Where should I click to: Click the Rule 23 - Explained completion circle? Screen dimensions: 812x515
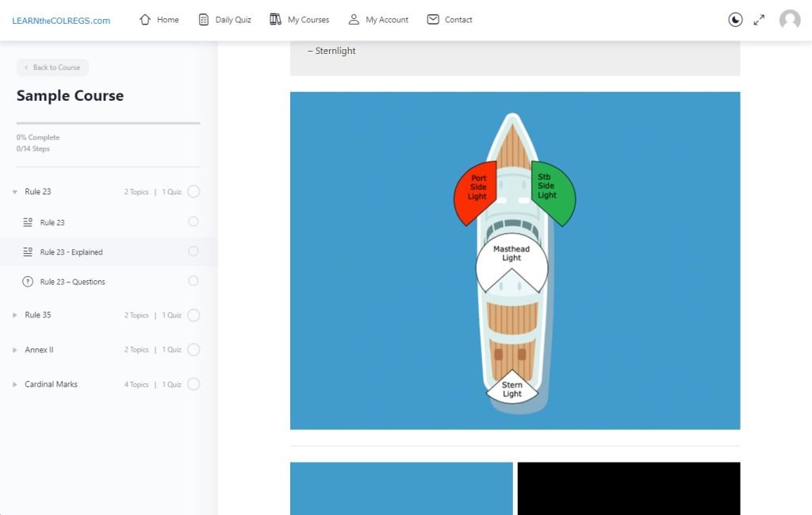(193, 252)
